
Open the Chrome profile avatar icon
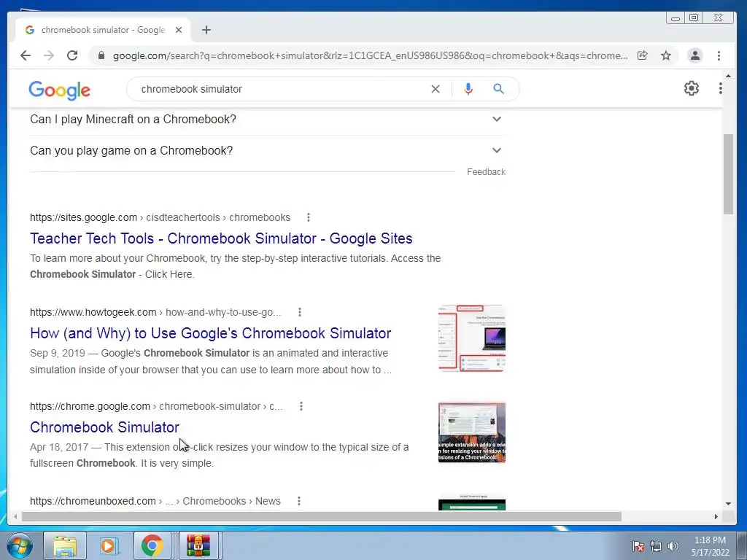[695, 55]
